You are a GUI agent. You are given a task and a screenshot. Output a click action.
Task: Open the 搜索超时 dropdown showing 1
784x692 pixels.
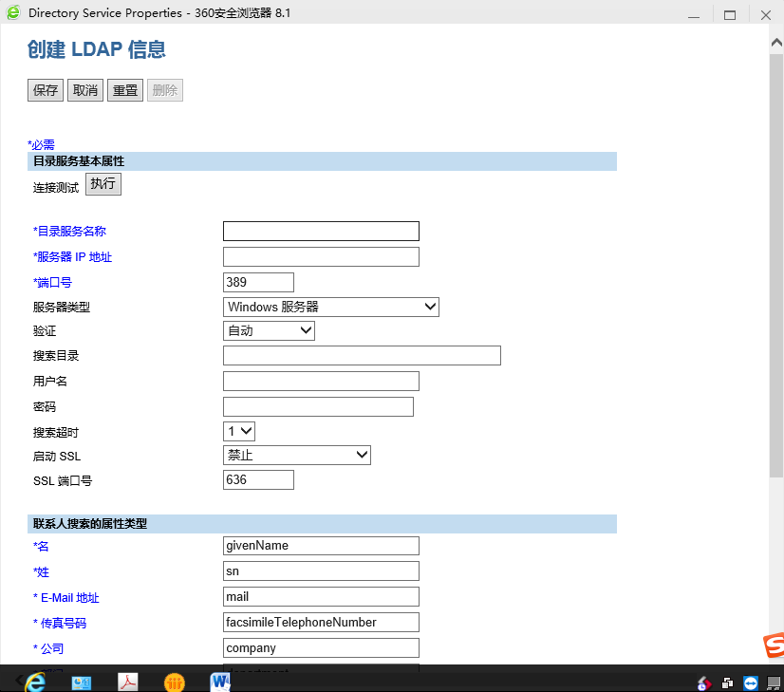click(238, 430)
